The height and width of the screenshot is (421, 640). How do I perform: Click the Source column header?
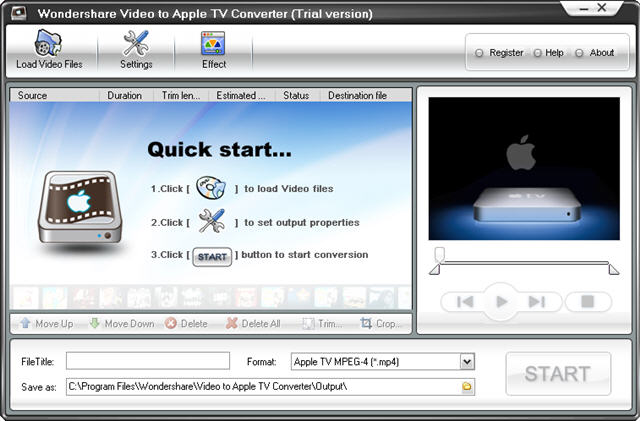coord(54,96)
